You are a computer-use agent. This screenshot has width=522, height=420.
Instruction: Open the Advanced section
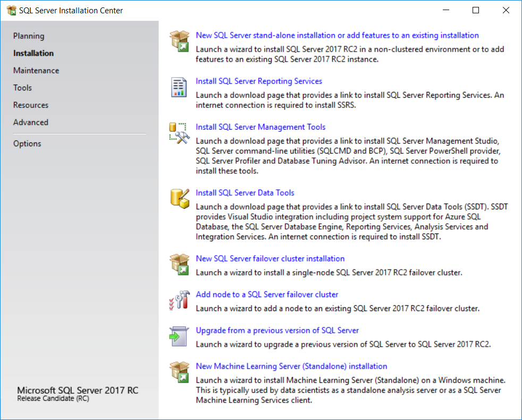(x=30, y=122)
